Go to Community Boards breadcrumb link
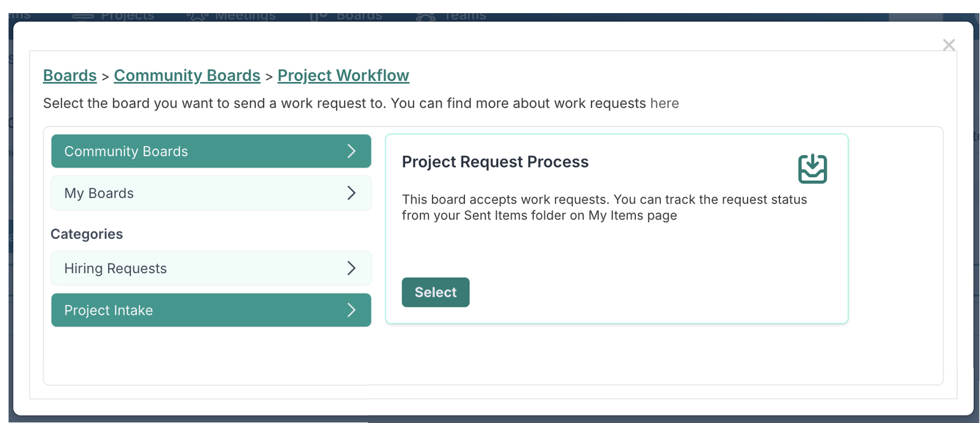 click(x=187, y=75)
